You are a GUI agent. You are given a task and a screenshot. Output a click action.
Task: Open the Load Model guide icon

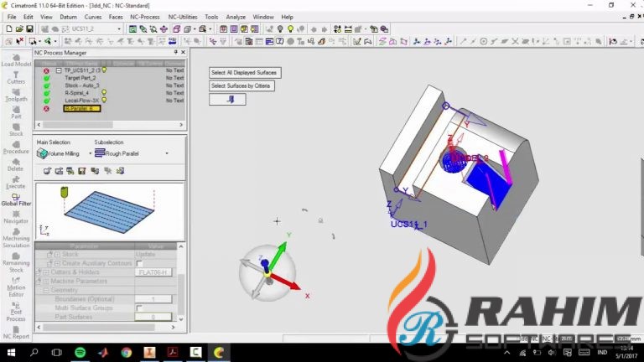[16, 60]
